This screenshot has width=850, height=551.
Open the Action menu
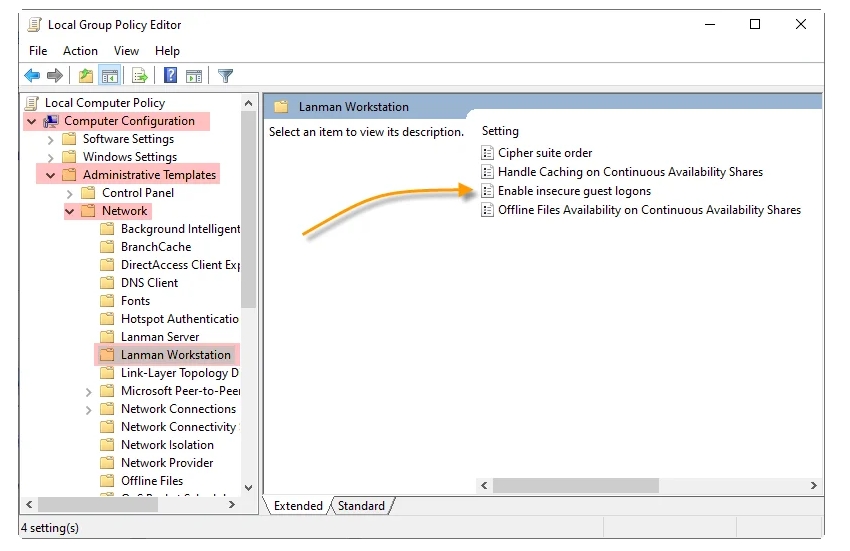pyautogui.click(x=80, y=51)
